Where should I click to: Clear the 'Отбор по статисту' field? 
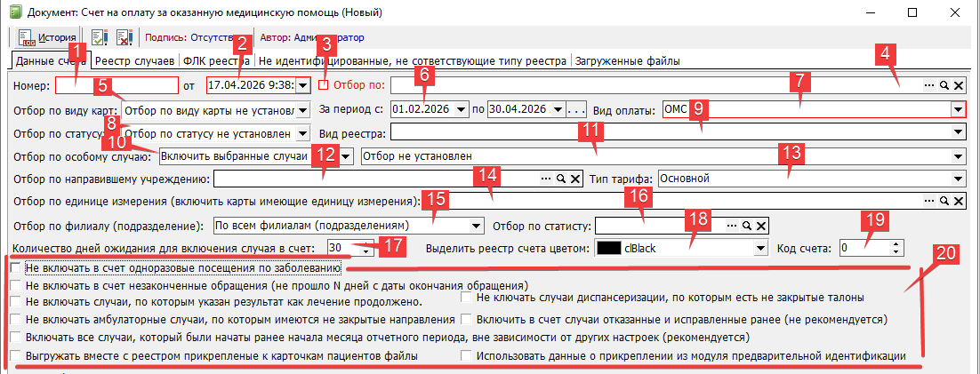point(761,225)
